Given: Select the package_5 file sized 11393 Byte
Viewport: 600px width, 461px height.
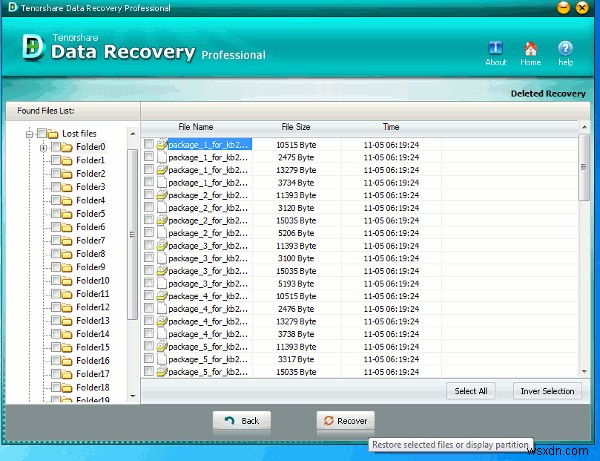Looking at the screenshot, I should pos(208,347).
